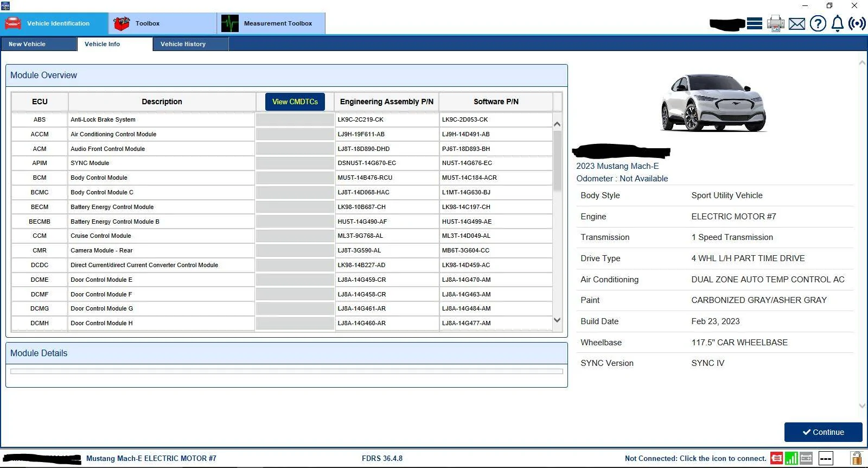Click 'Not Connected: Click the icon to connect.'
The width and height of the screenshot is (868, 468).
point(695,458)
